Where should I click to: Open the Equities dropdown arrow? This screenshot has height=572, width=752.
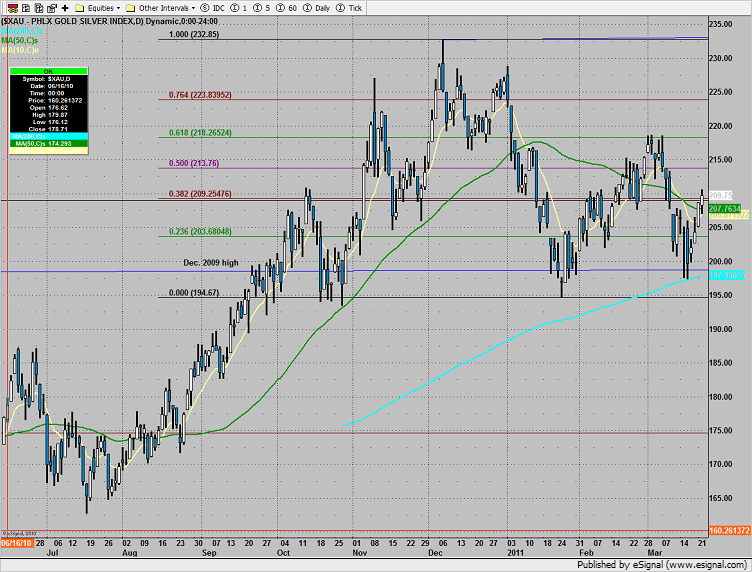coord(118,8)
